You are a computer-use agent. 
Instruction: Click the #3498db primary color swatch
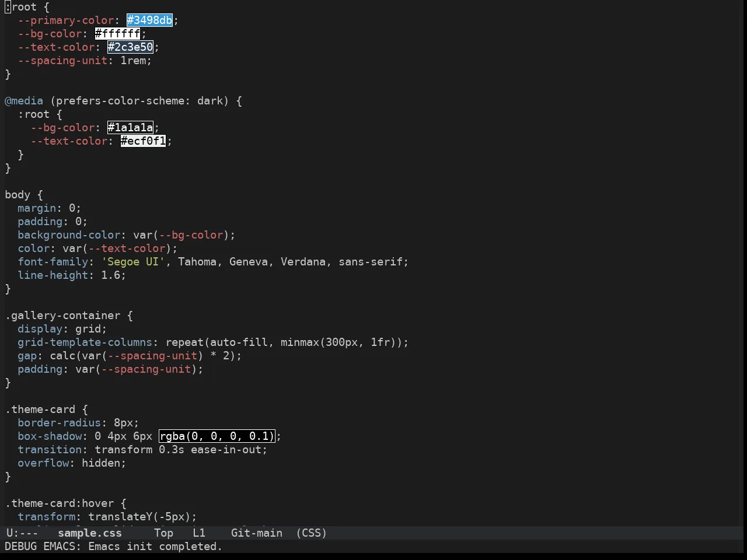[x=149, y=20]
